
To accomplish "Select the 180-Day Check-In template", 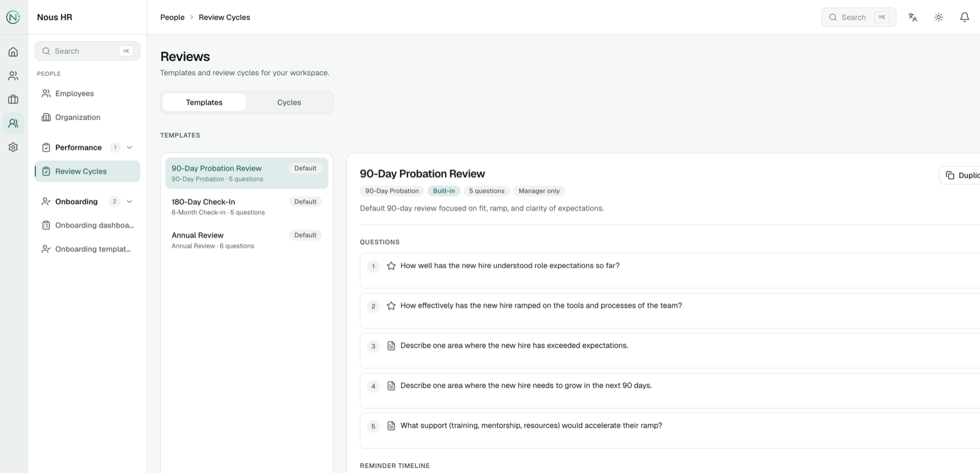I will [247, 207].
